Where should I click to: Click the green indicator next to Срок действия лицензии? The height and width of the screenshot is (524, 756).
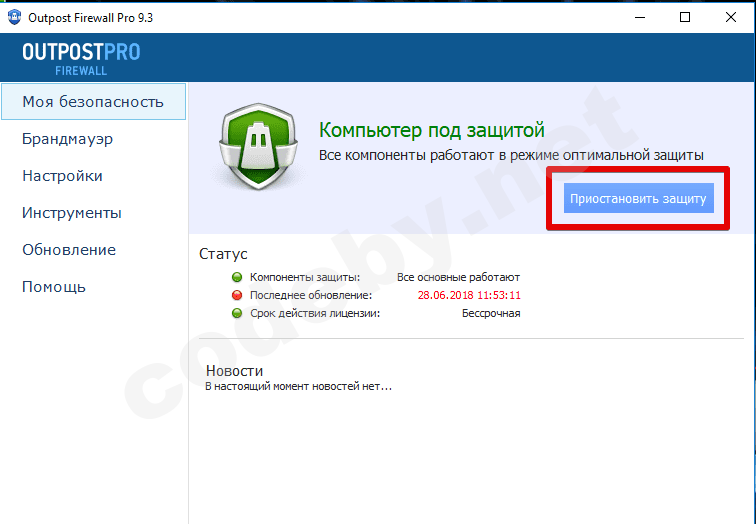[237, 313]
